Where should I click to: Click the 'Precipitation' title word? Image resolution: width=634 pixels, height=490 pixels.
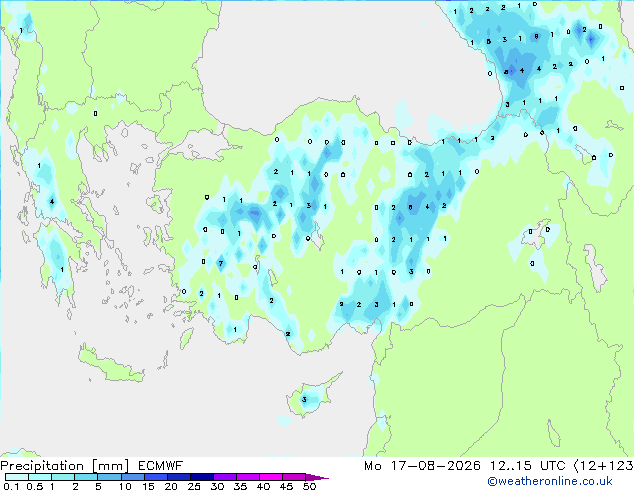pos(42,466)
